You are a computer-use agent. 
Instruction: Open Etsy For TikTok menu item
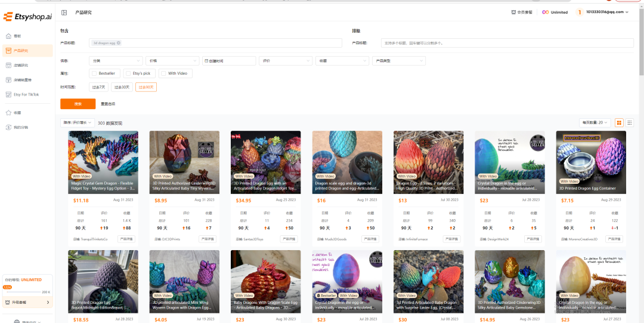(26, 94)
